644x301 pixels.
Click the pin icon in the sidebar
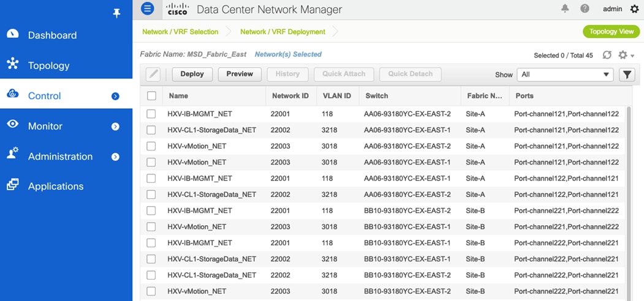(117, 13)
